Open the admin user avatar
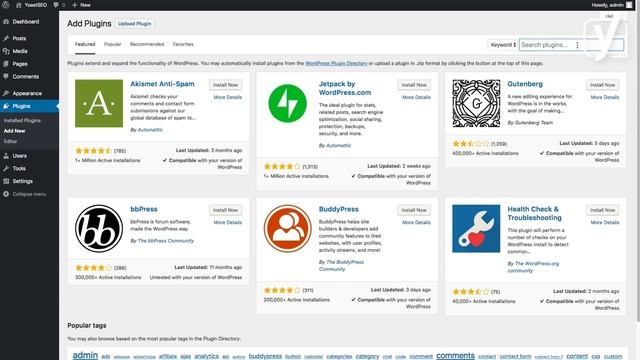This screenshot has height=360, width=640. coord(629,5)
